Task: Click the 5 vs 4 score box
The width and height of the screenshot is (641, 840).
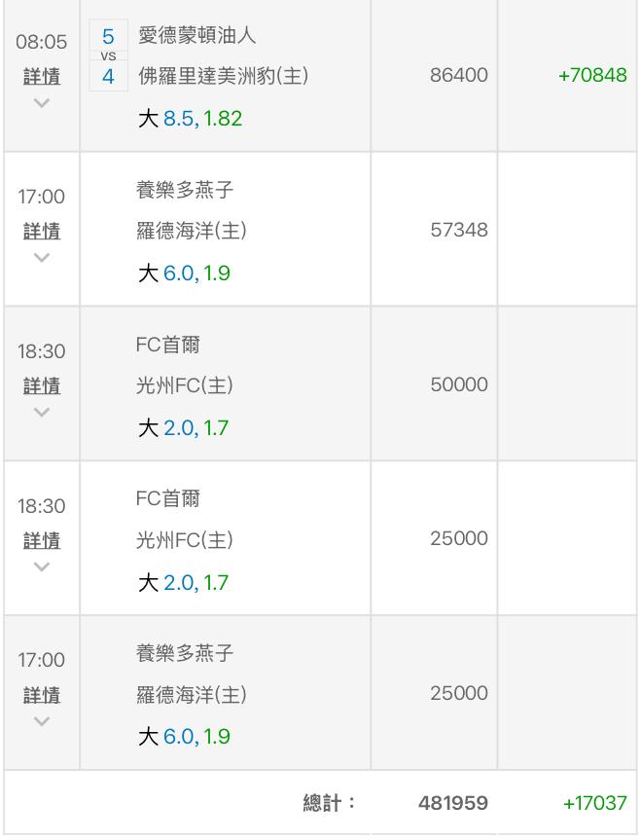Action: coord(108,55)
